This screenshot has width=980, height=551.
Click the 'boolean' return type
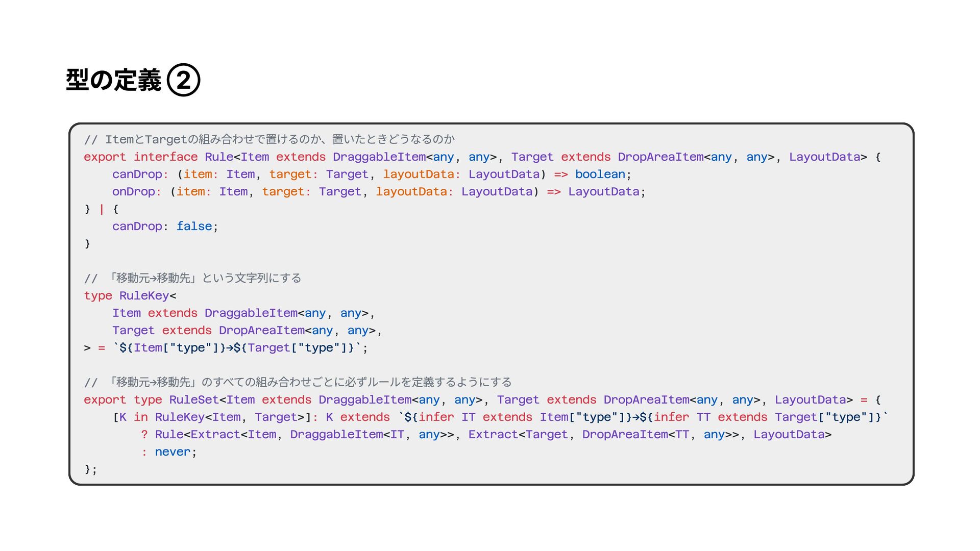click(600, 174)
